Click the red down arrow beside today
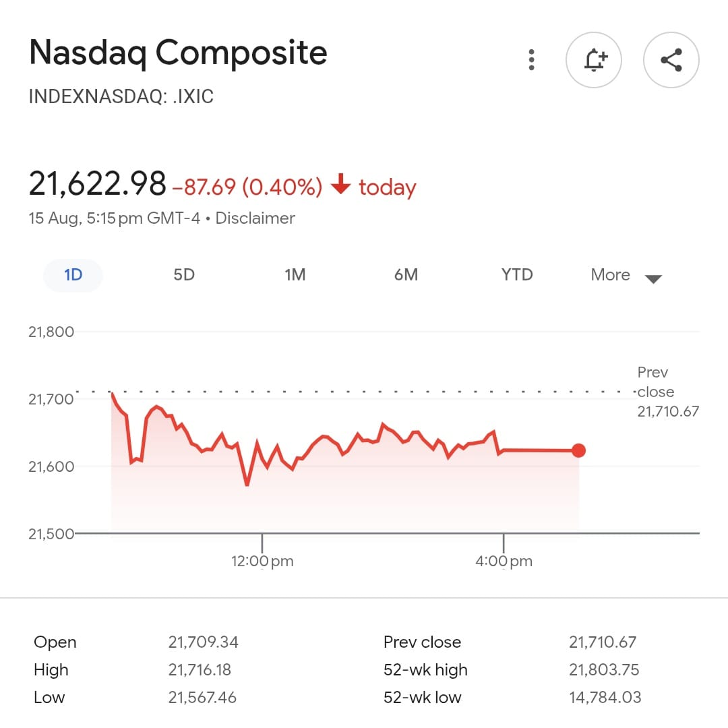 [x=341, y=184]
